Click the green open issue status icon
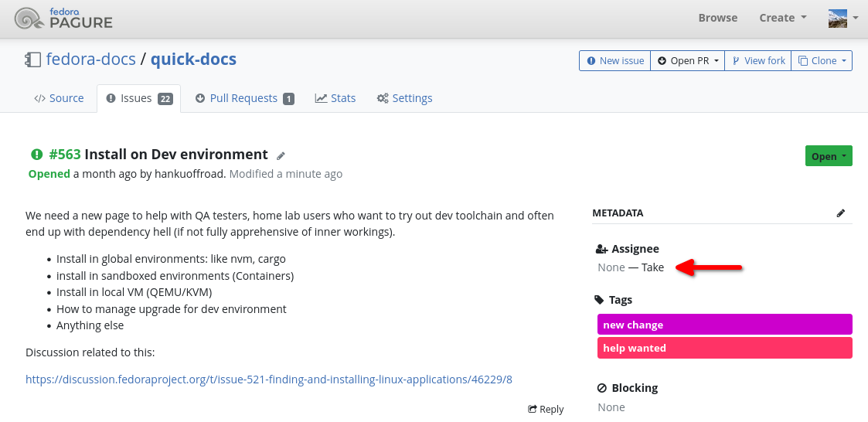This screenshot has width=868, height=422. click(36, 155)
